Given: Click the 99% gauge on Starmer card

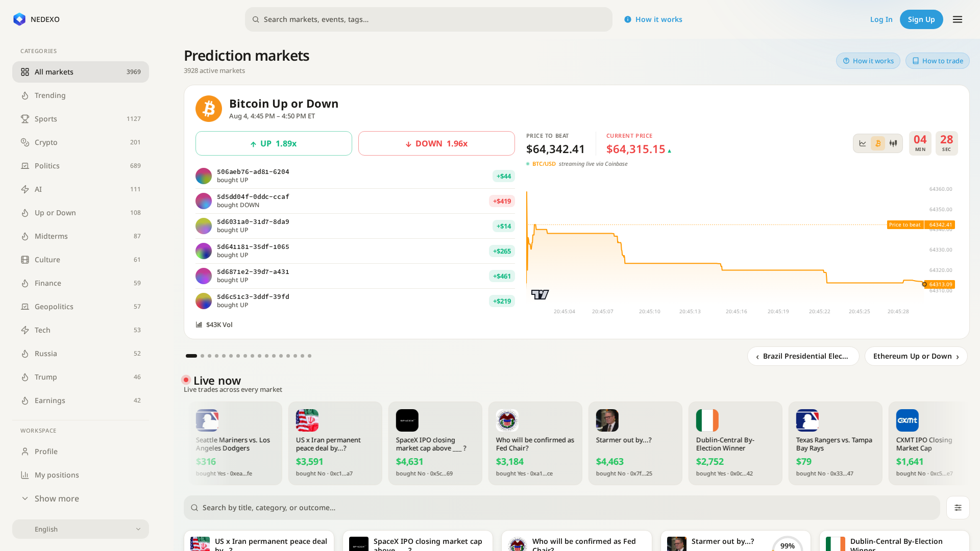Looking at the screenshot, I should point(787,544).
